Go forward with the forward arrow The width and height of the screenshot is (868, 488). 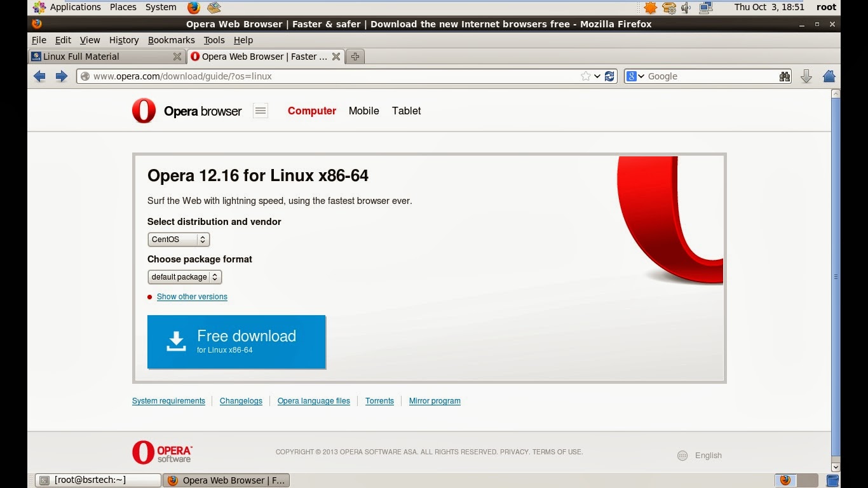tap(62, 76)
